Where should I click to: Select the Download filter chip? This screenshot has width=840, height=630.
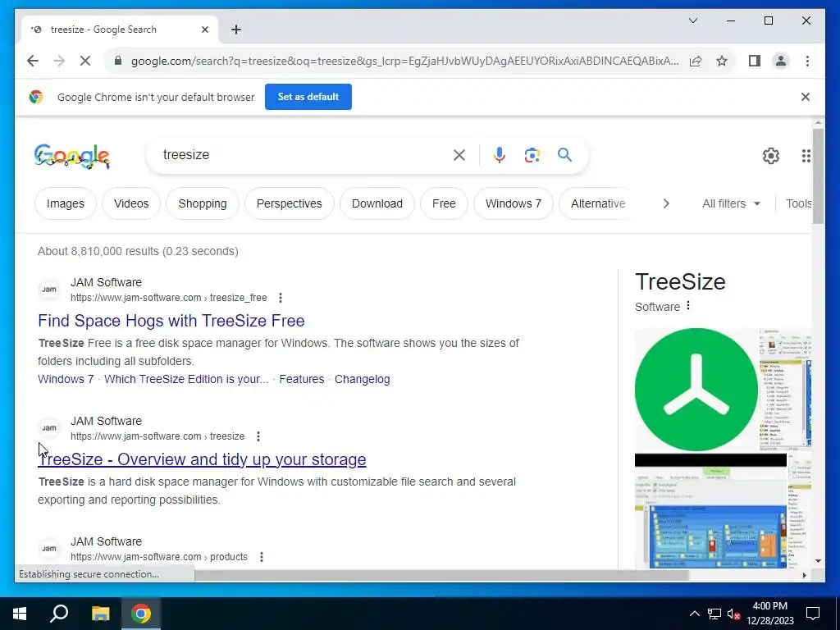(x=377, y=203)
